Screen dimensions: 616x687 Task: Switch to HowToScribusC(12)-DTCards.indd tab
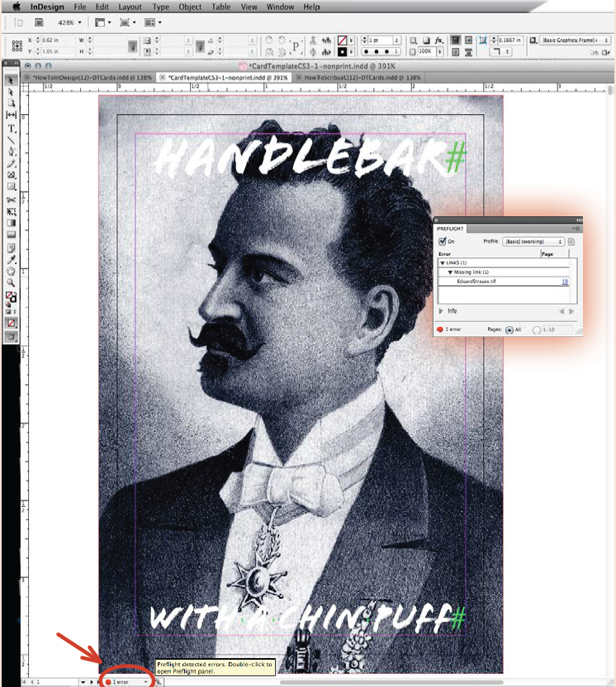coord(362,77)
